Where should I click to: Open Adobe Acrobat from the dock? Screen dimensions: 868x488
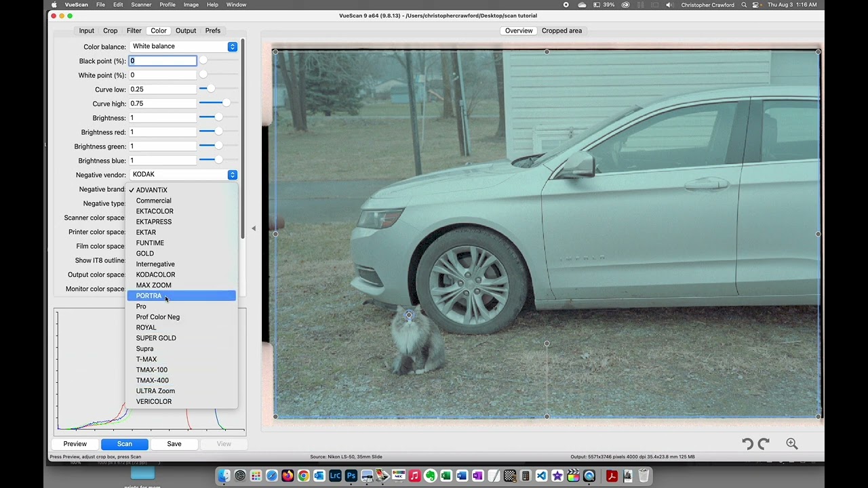pos(612,476)
